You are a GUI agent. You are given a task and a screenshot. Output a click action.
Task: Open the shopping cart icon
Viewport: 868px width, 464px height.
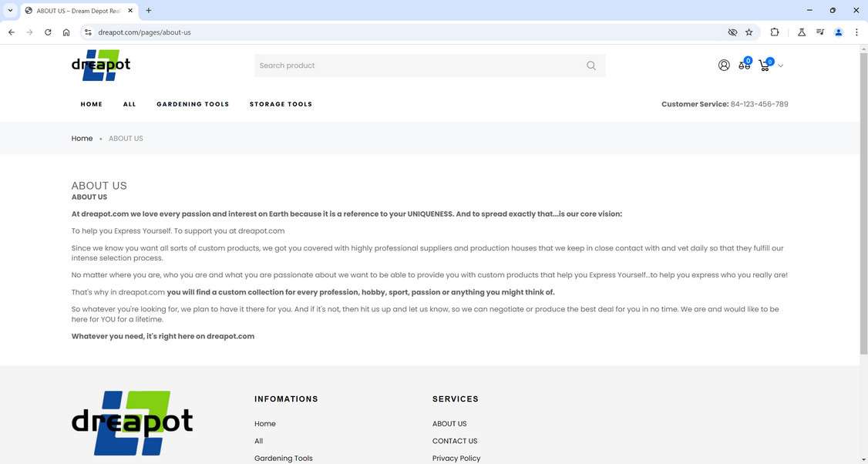pyautogui.click(x=764, y=66)
